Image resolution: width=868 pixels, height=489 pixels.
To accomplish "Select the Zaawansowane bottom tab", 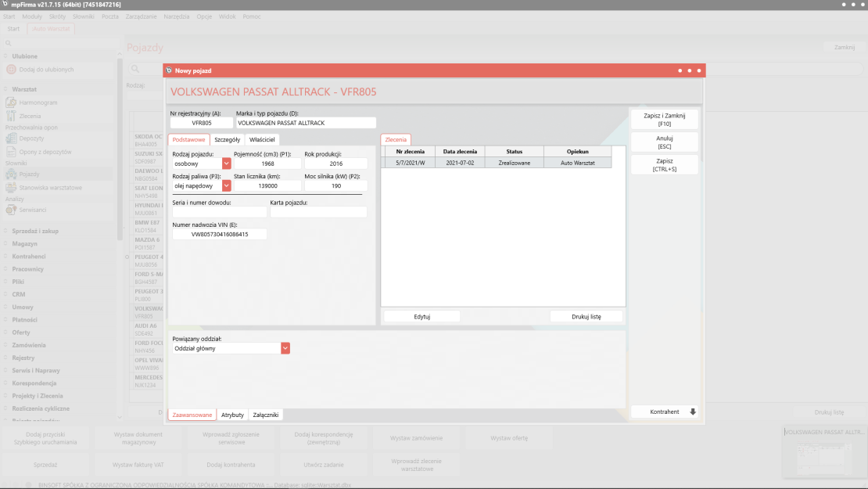I will pyautogui.click(x=192, y=415).
